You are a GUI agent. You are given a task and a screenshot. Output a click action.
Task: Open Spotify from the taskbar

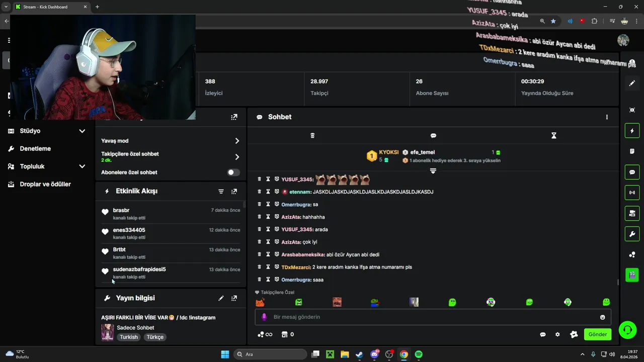[419, 354]
